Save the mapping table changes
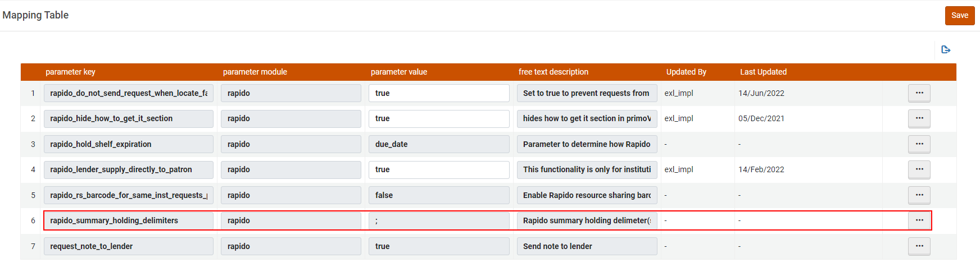This screenshot has height=267, width=980. pos(959,16)
